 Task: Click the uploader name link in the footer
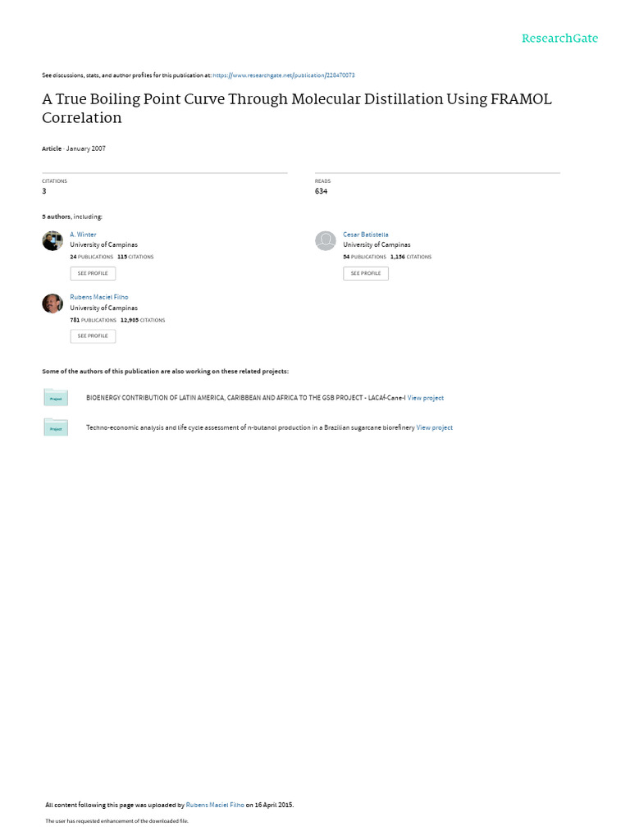(215, 805)
